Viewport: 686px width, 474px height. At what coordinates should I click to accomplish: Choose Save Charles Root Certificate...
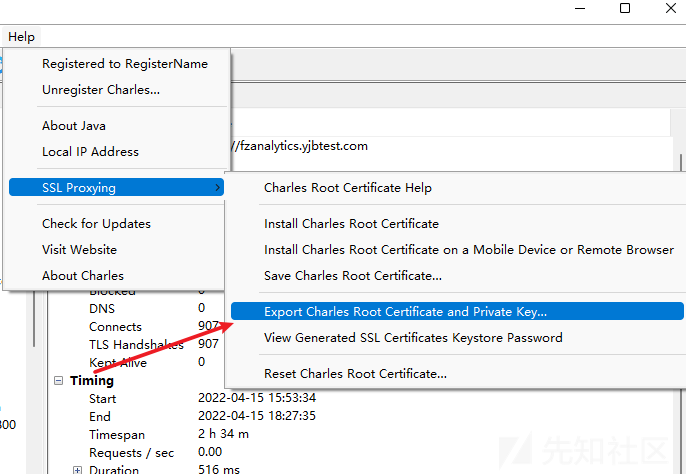coord(353,276)
